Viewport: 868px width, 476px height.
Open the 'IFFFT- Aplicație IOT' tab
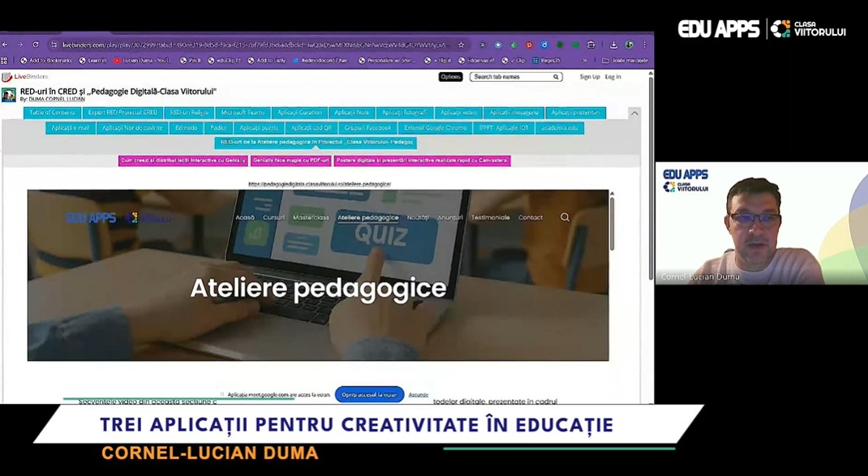click(504, 128)
